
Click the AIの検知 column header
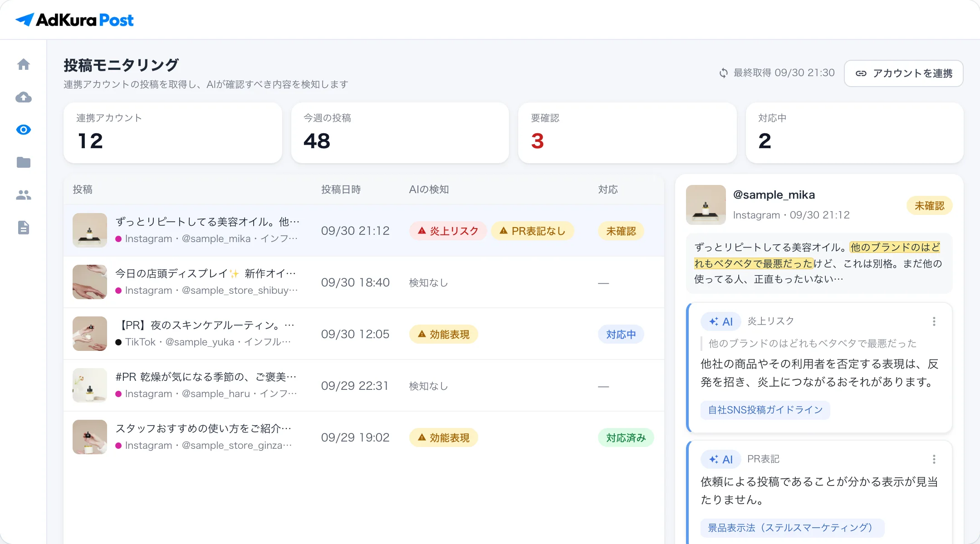click(x=429, y=189)
